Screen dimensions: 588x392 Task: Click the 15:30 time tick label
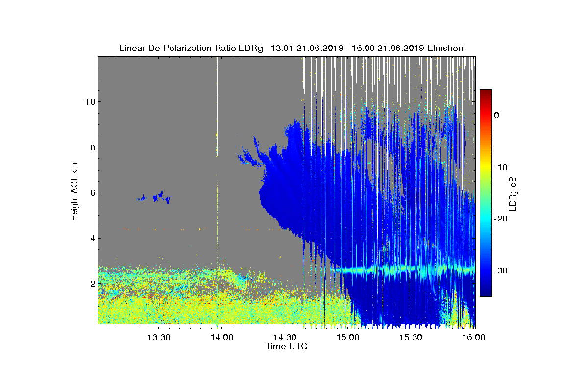point(411,337)
